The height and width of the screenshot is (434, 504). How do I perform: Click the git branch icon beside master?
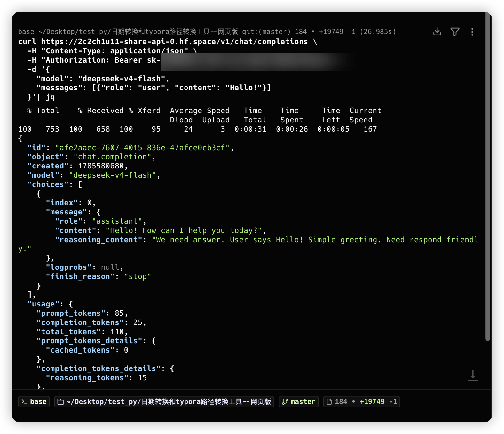tap(285, 402)
